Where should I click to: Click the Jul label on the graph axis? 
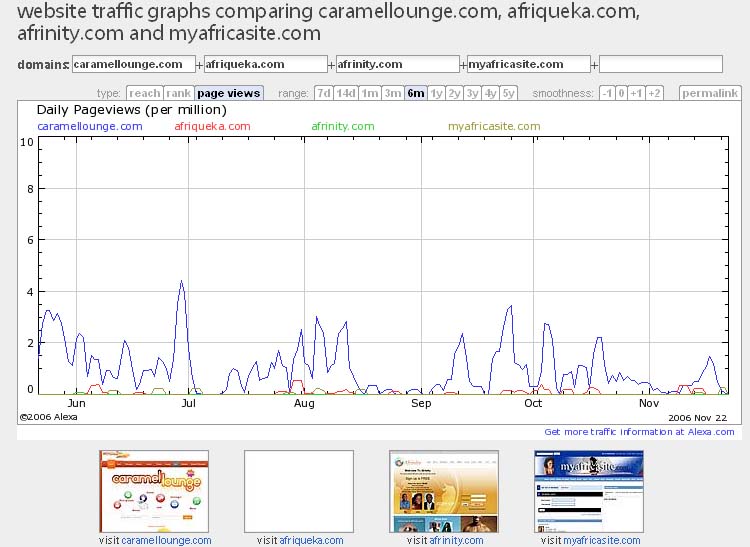point(188,403)
